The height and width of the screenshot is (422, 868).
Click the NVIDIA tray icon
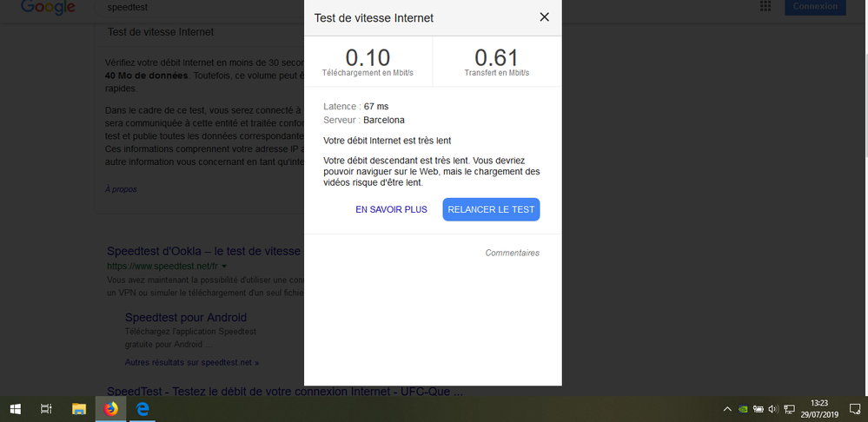point(744,409)
